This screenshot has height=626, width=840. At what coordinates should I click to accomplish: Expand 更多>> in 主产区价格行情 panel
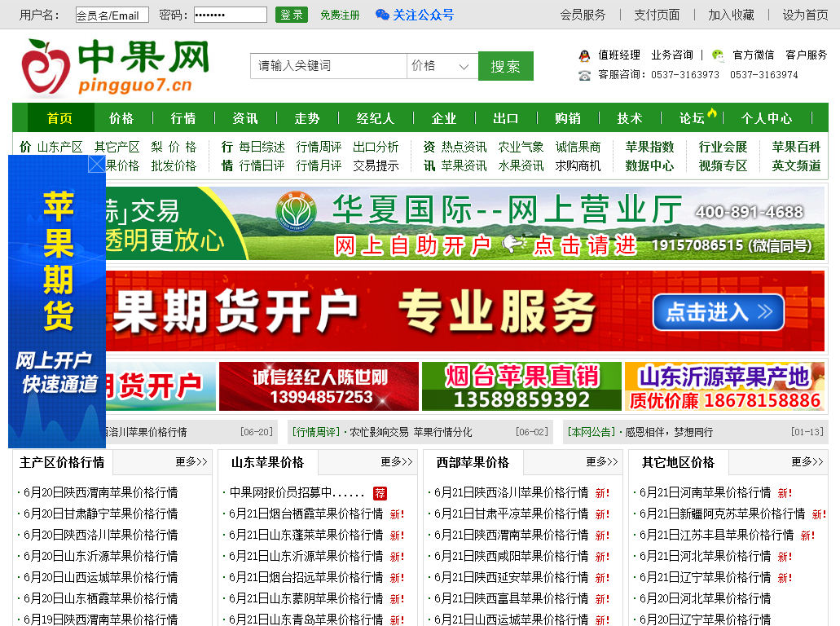coord(191,462)
